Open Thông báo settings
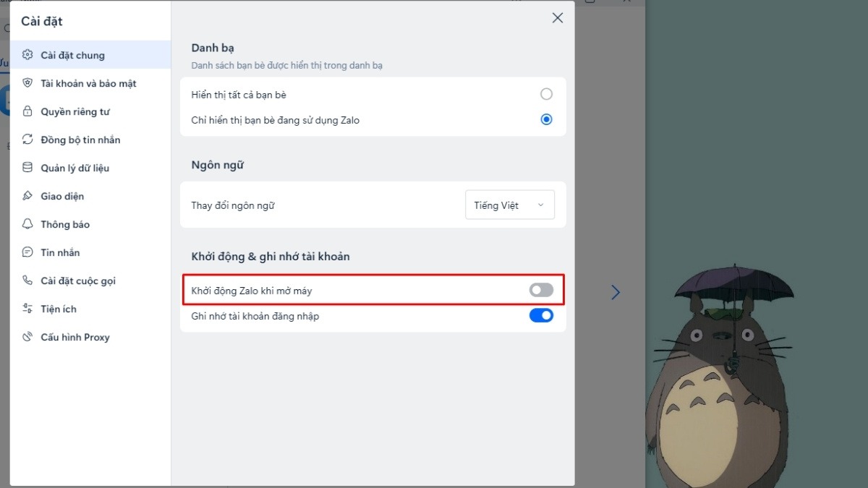 [90, 224]
